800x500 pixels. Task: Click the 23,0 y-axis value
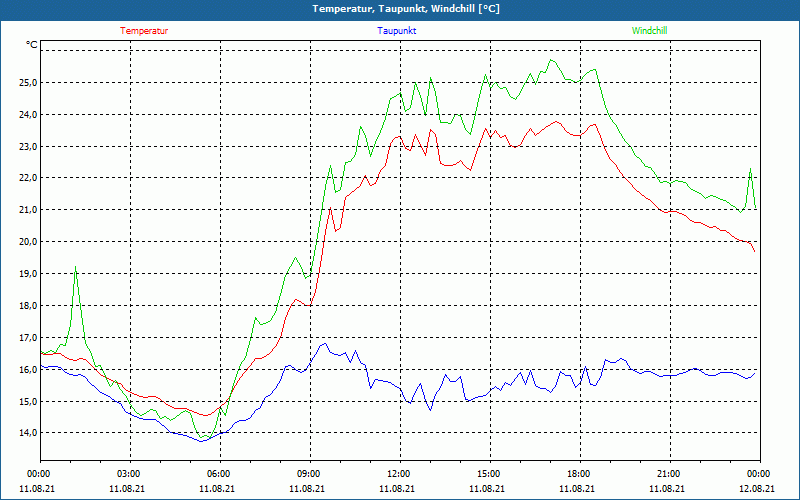[29, 146]
